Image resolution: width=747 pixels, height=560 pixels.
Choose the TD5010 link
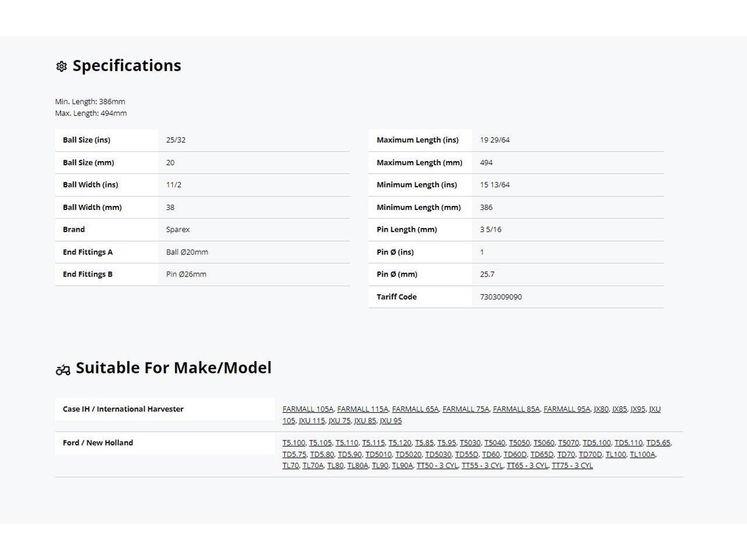point(379,454)
